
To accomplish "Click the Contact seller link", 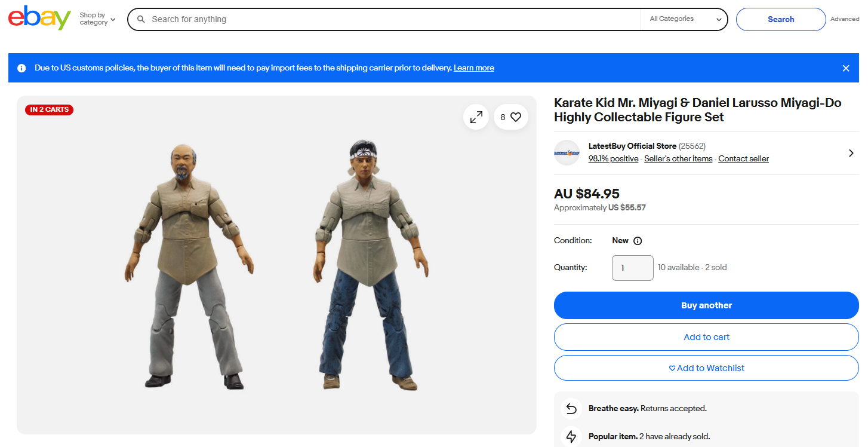I will click(743, 159).
